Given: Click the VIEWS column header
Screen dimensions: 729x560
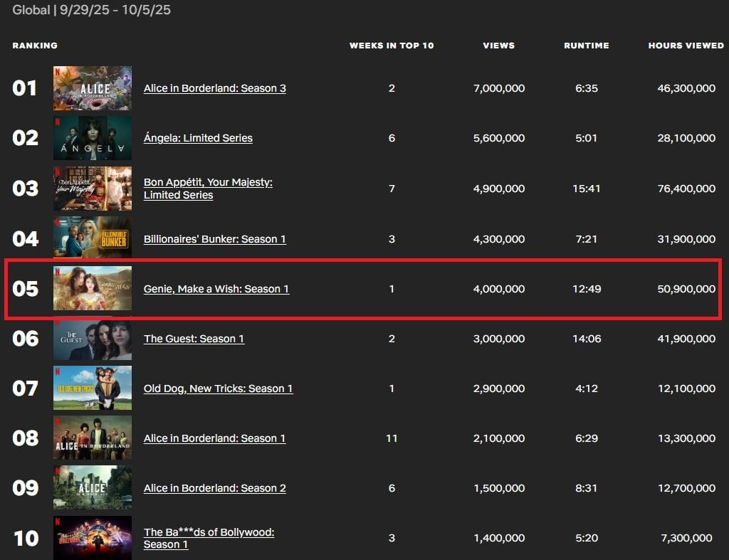Looking at the screenshot, I should point(499,46).
